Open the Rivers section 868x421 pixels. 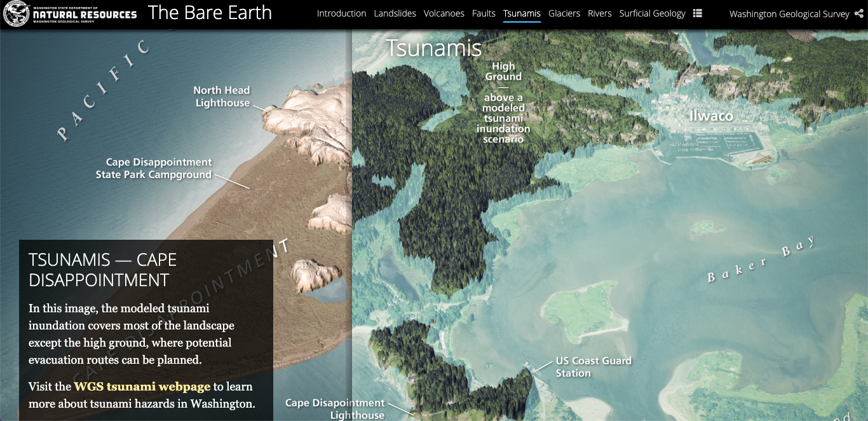600,13
